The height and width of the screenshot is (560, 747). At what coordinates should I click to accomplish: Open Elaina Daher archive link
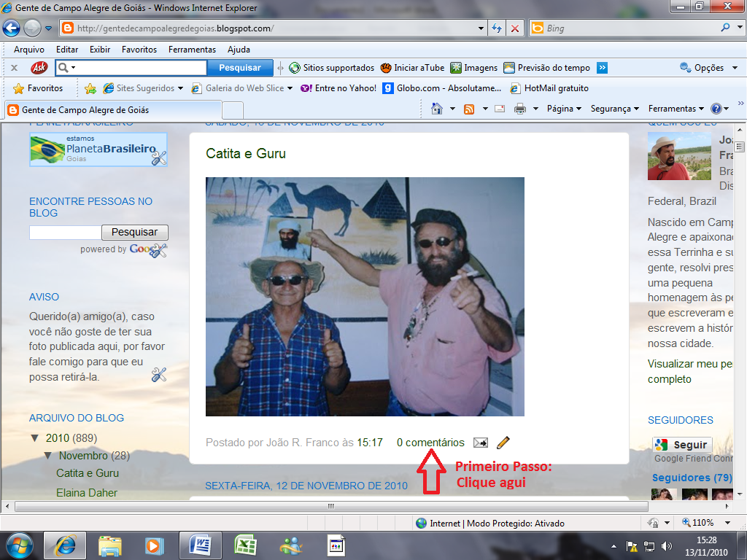pyautogui.click(x=87, y=493)
